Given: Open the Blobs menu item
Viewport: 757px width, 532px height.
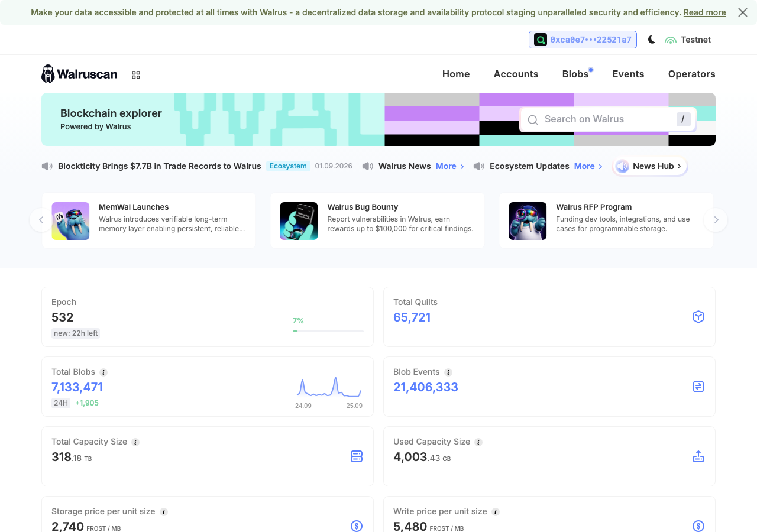Looking at the screenshot, I should click(575, 74).
